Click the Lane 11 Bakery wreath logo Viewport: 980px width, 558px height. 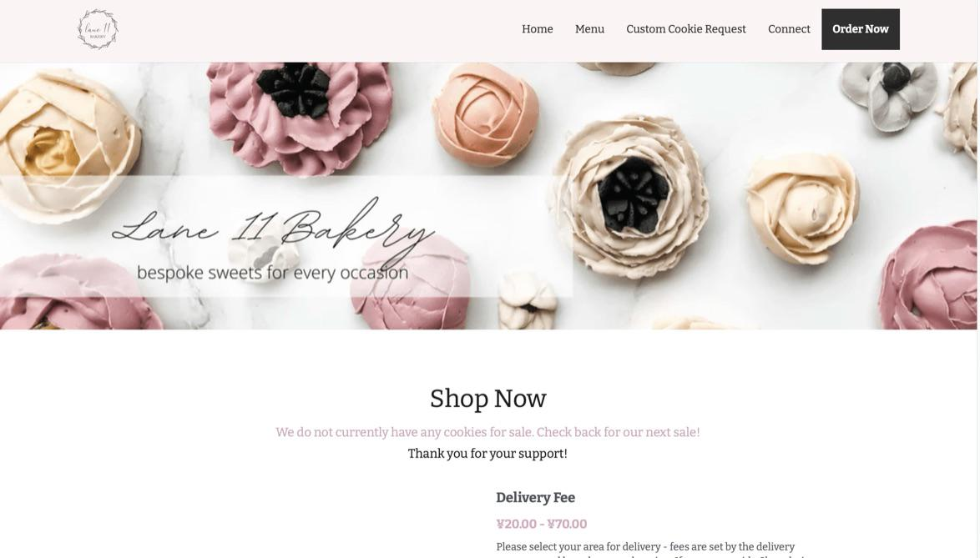(98, 28)
